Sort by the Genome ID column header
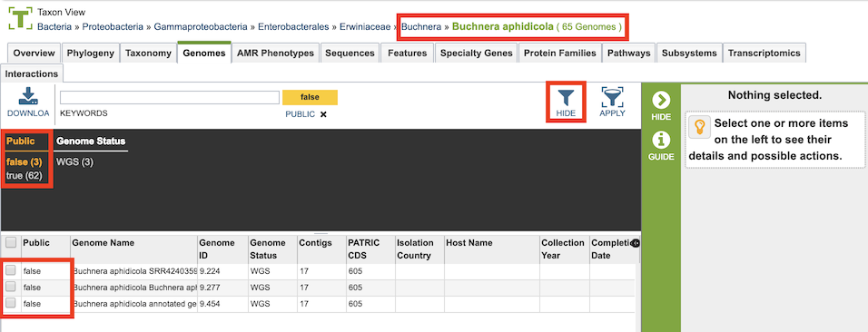The width and height of the screenshot is (868, 332). pos(223,249)
